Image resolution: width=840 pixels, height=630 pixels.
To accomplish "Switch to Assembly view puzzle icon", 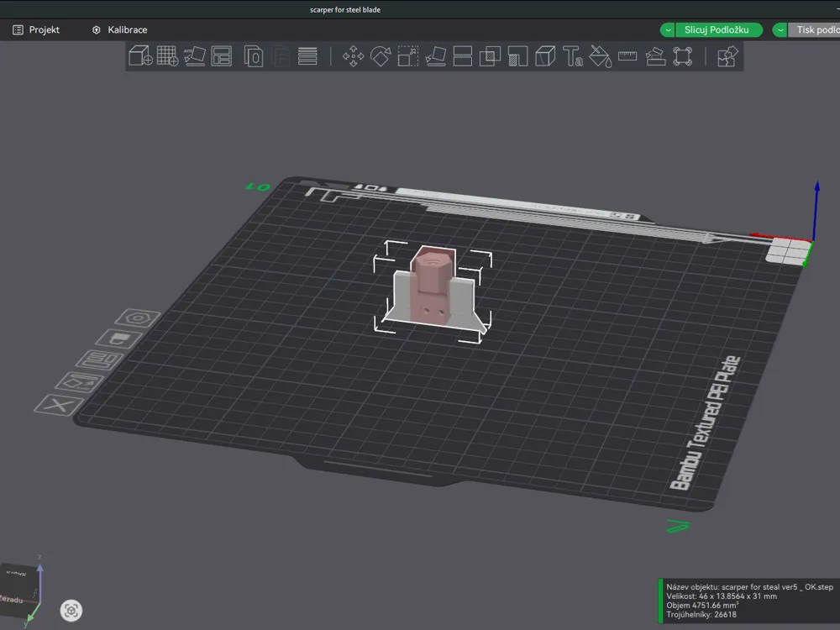I will click(727, 56).
